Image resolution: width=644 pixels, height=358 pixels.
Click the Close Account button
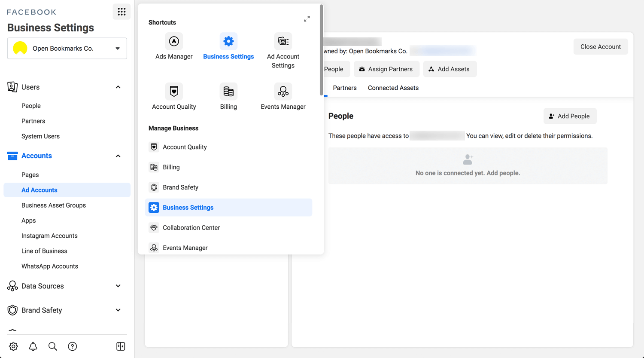601,46
